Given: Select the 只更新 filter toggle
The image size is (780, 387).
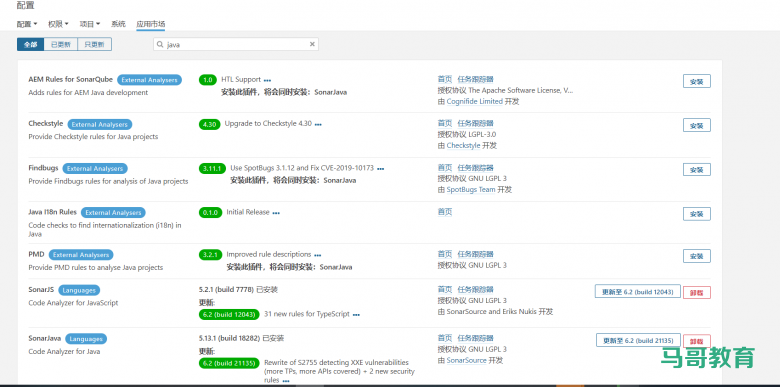Looking at the screenshot, I should click(x=95, y=44).
